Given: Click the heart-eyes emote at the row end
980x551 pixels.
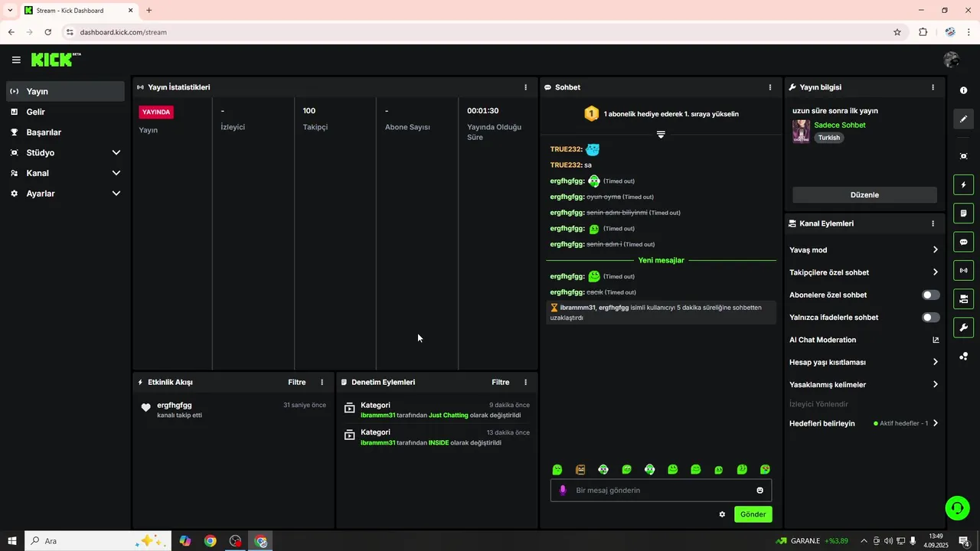Looking at the screenshot, I should 765,469.
